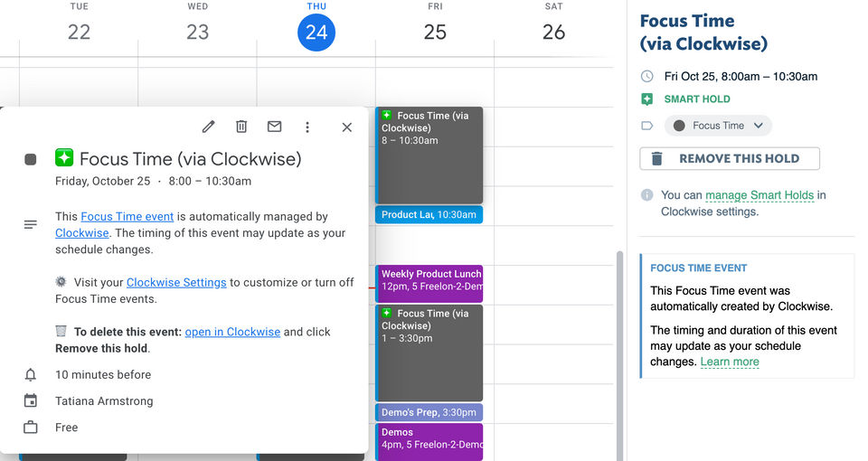Click the trash delete event icon
Image resolution: width=868 pixels, height=461 pixels.
pos(241,127)
